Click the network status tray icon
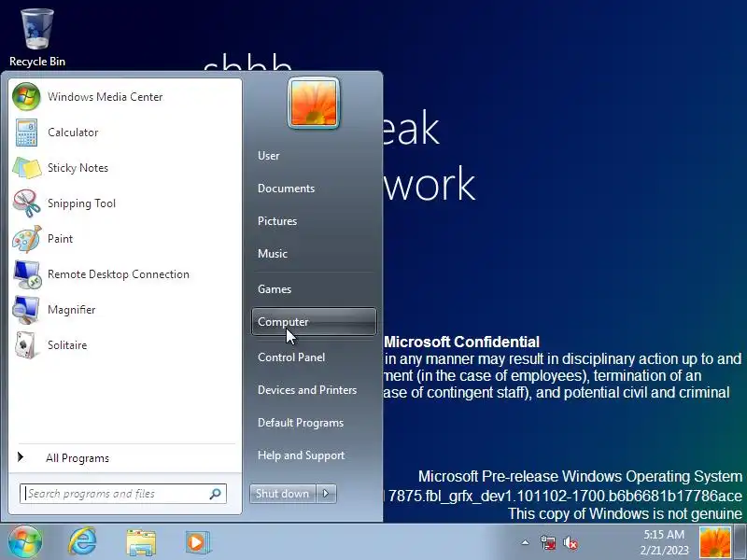Screen dimensions: 747x560 548,542
